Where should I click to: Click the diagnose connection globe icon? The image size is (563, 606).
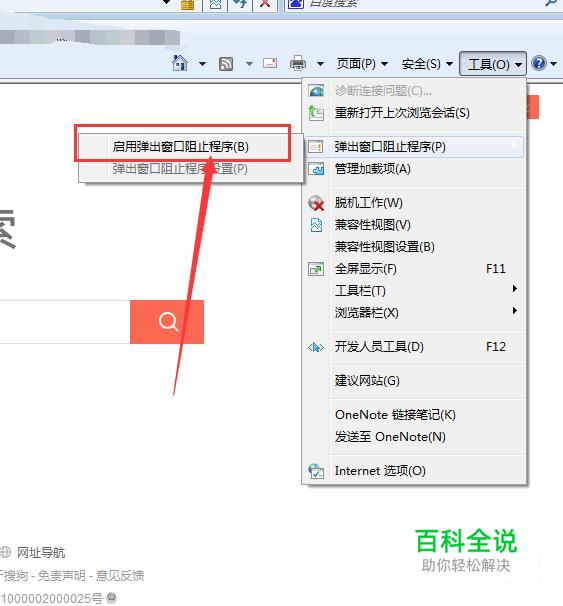click(x=316, y=91)
